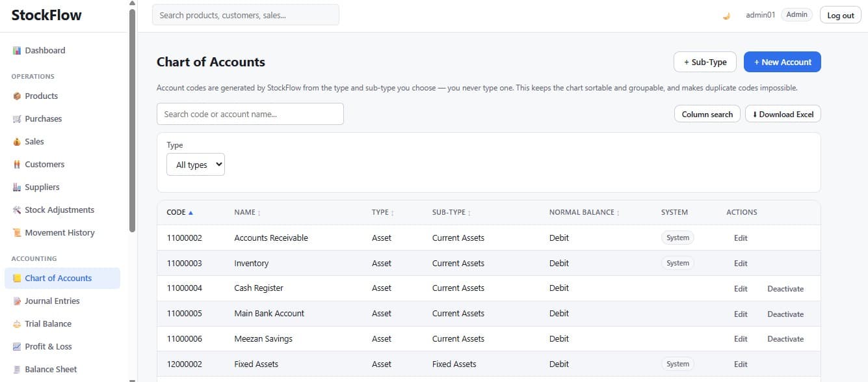Edit the Main Bank Account row
Viewport: 868px width, 382px height.
[x=741, y=314]
